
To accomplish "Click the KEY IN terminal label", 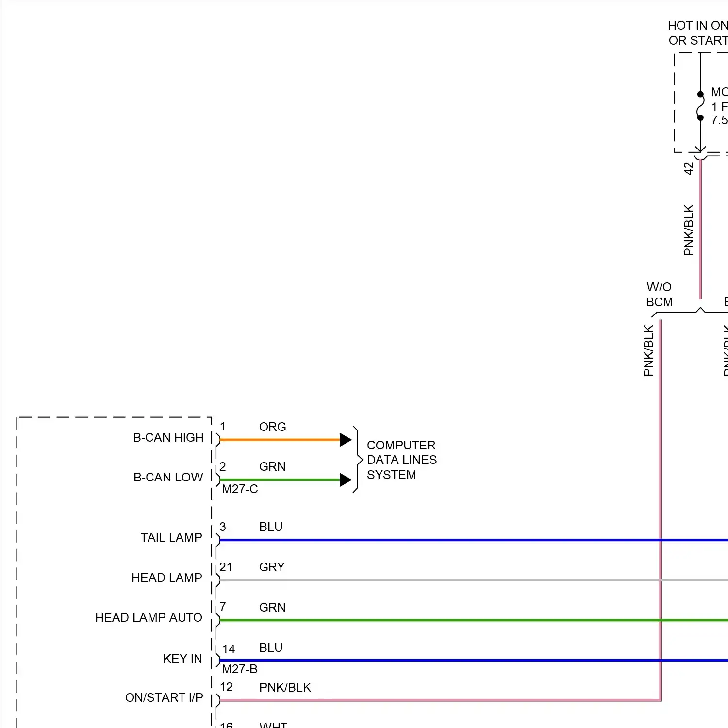I will point(182,659).
